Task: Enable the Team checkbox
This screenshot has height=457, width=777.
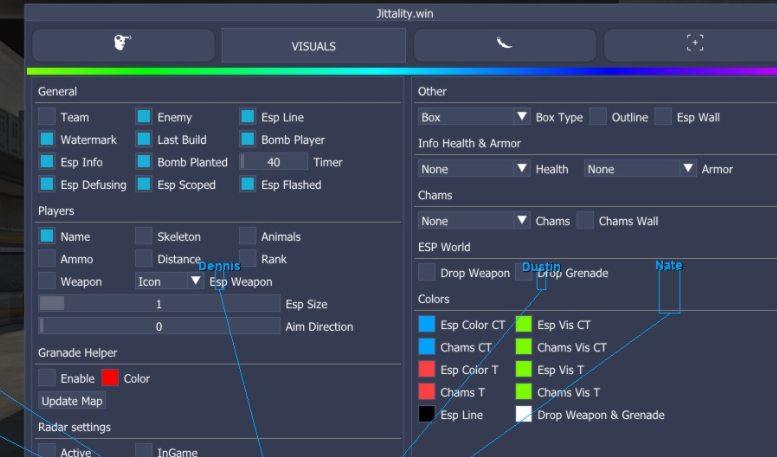Action: point(47,117)
